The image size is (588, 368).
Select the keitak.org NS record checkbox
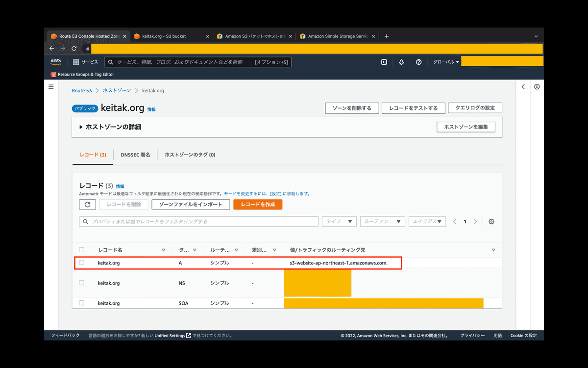coord(82,283)
